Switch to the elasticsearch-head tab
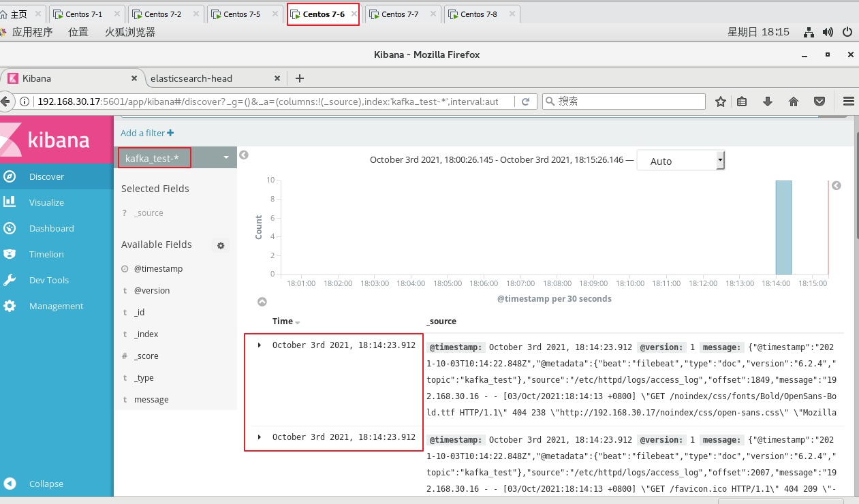The width and height of the screenshot is (859, 504). (191, 78)
